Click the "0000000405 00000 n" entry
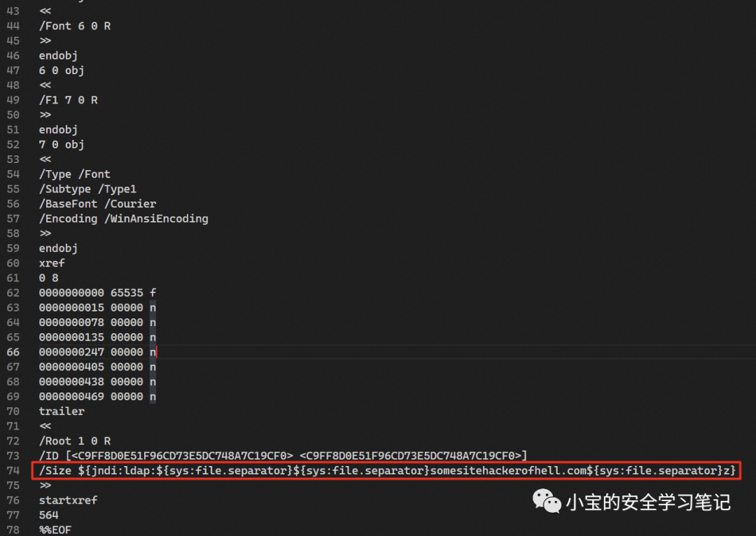This screenshot has width=756, height=536. pyautogui.click(x=98, y=367)
